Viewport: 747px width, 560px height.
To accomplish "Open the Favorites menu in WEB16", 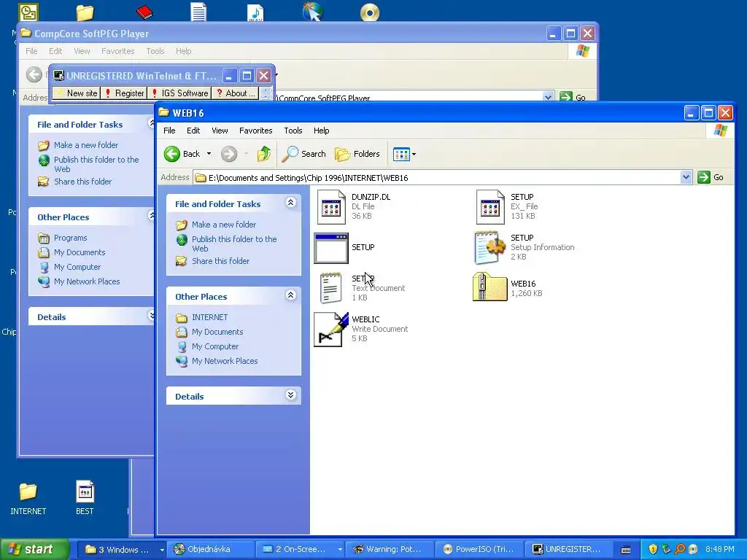I will pyautogui.click(x=256, y=131).
